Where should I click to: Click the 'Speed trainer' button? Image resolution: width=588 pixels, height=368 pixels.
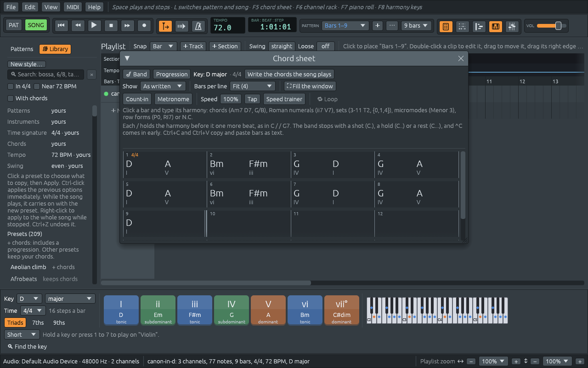click(284, 99)
